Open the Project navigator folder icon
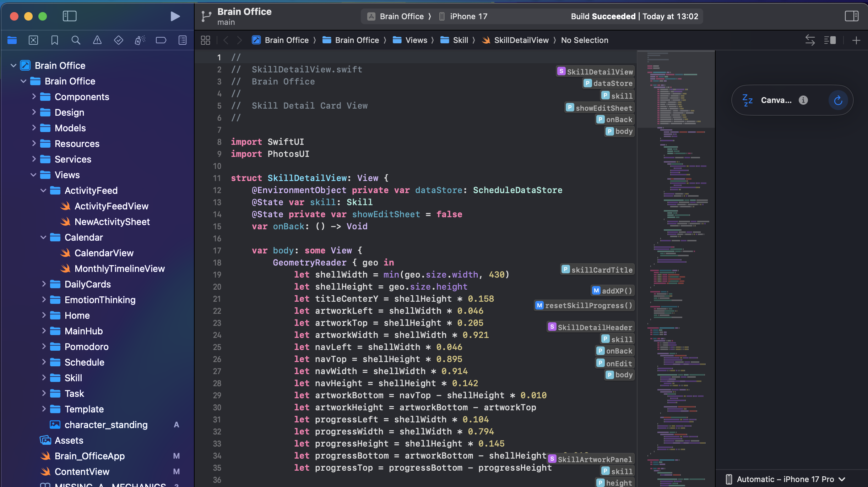This screenshot has height=487, width=868. pyautogui.click(x=12, y=40)
